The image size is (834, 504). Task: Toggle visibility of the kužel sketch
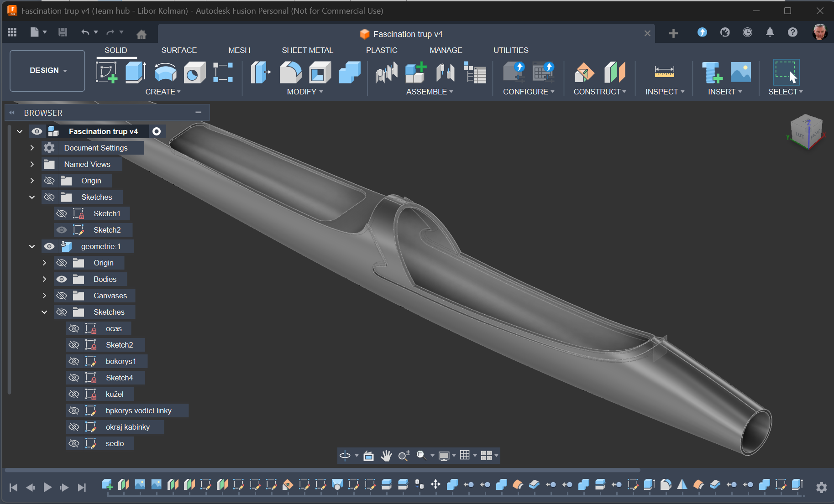74,394
